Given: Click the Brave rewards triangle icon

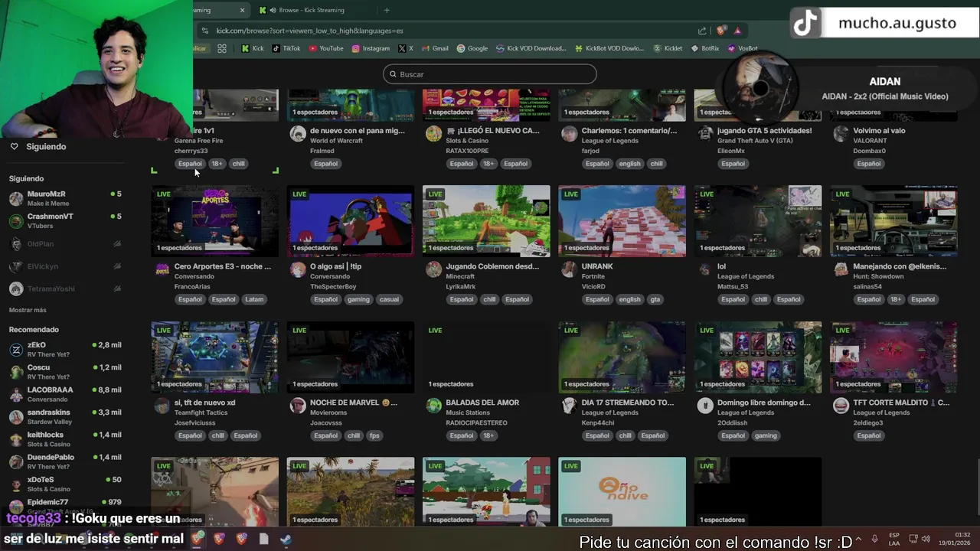Looking at the screenshot, I should 737,31.
